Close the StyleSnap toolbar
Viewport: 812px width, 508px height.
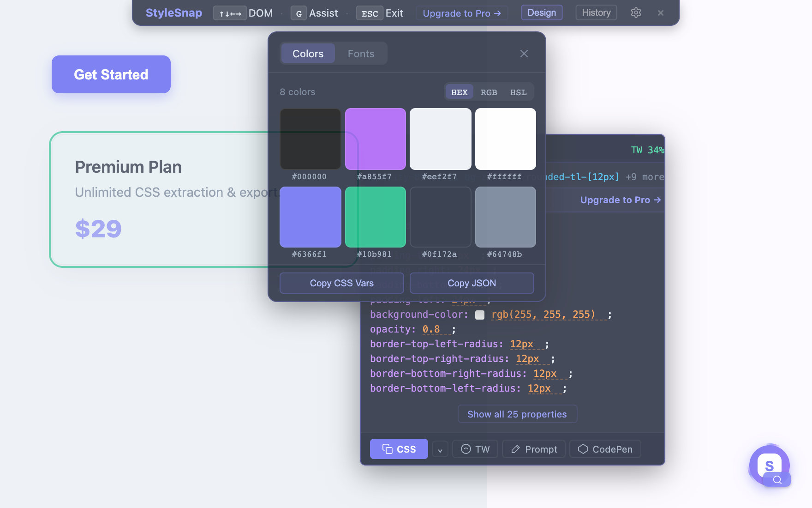coord(661,13)
